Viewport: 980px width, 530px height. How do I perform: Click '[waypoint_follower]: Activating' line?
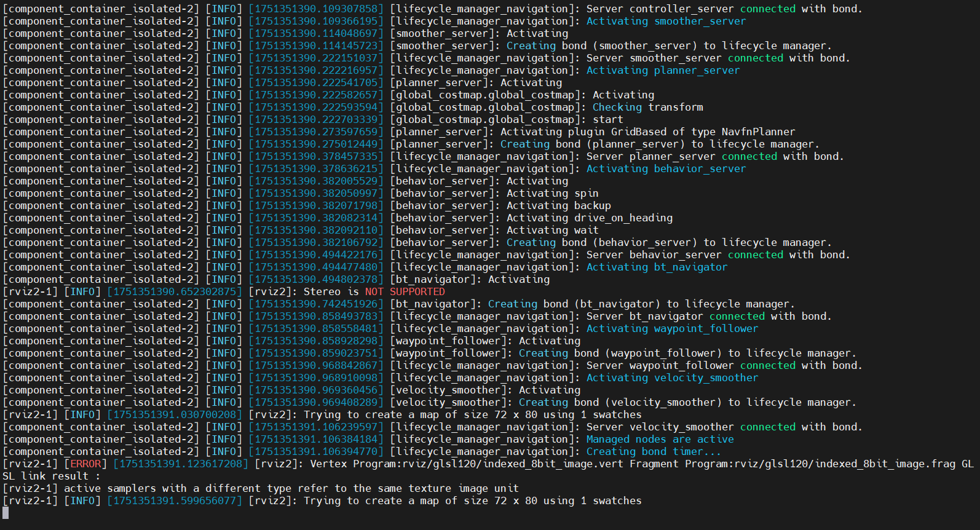click(485, 341)
